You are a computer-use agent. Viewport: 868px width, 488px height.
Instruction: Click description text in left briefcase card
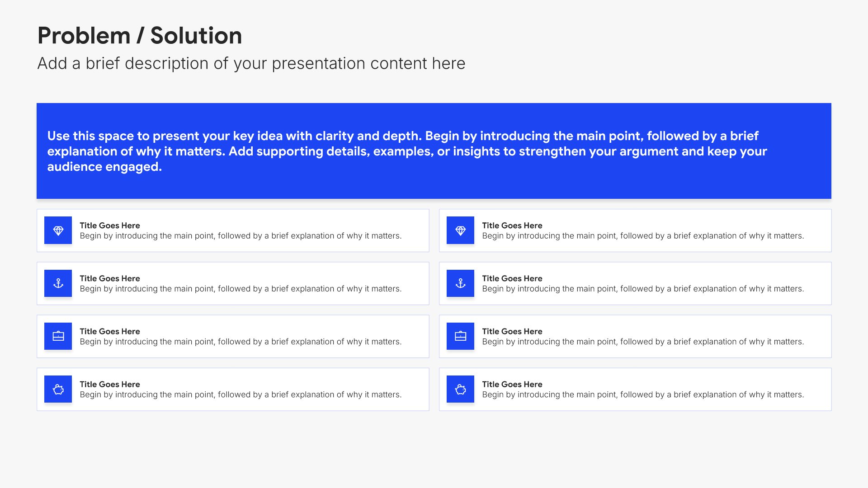pos(241,342)
